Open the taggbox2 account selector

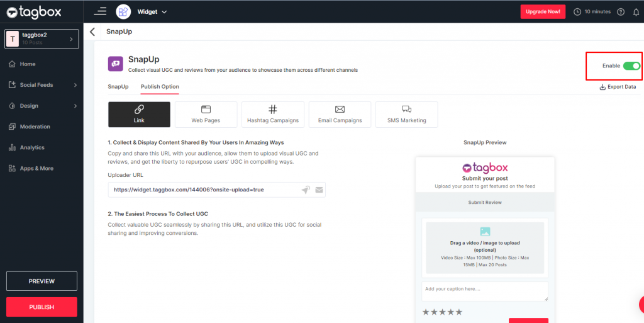(x=42, y=39)
